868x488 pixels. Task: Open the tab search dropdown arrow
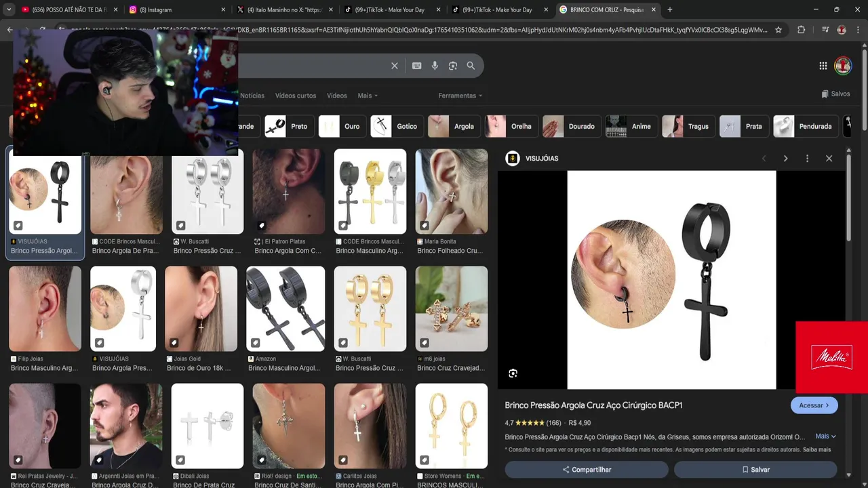click(9, 9)
